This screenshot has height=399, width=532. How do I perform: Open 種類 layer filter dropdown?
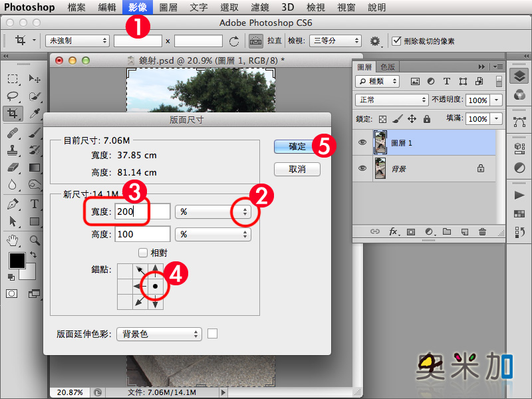pyautogui.click(x=377, y=81)
